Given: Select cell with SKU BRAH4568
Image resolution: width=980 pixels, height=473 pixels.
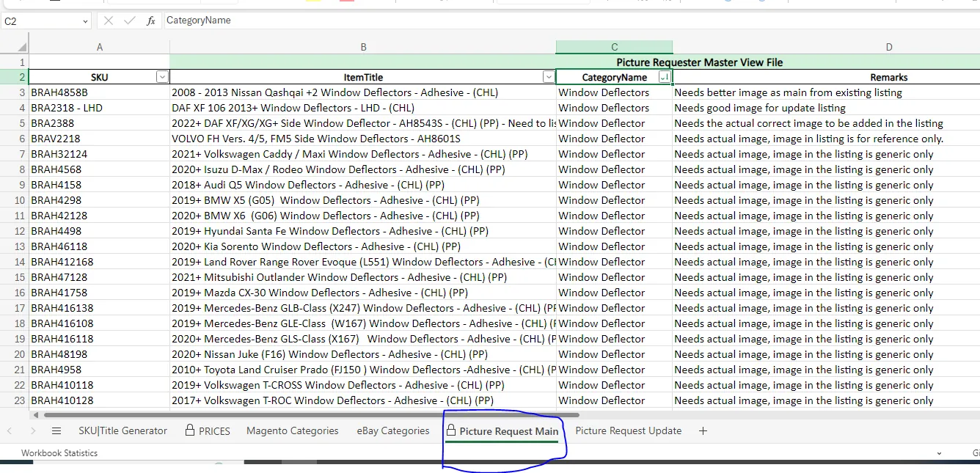Looking at the screenshot, I should click(x=99, y=169).
